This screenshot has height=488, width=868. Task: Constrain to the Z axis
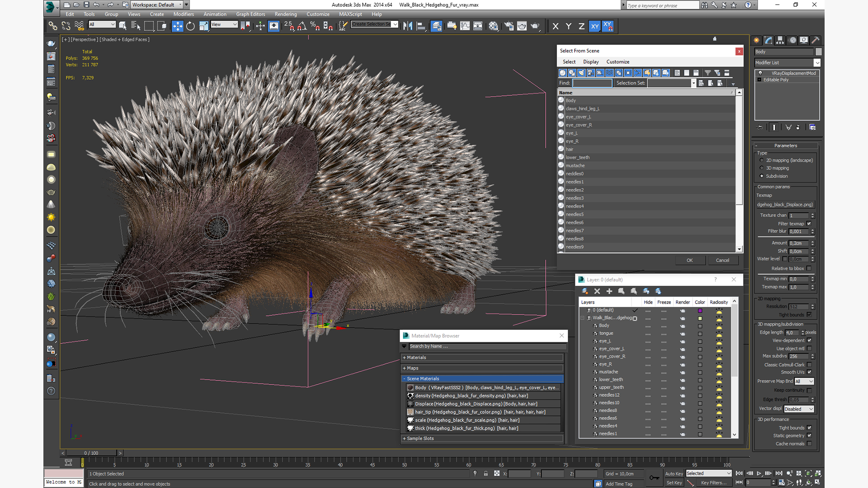(581, 26)
